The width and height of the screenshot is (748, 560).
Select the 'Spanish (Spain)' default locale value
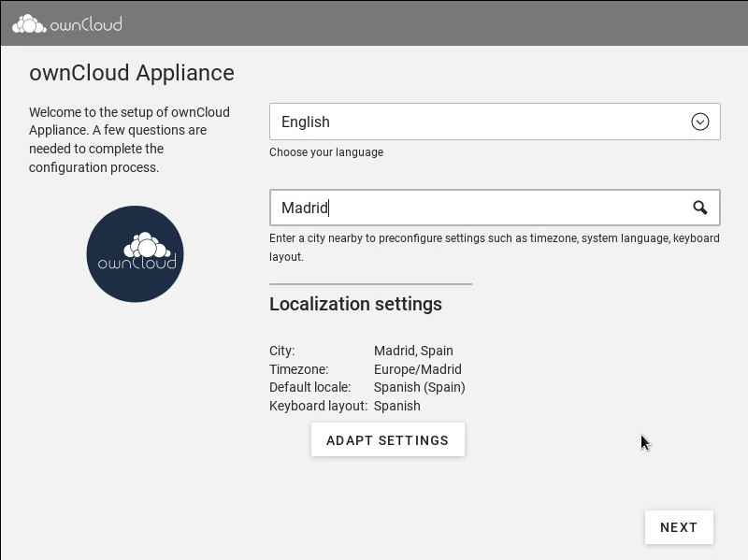[x=419, y=387]
